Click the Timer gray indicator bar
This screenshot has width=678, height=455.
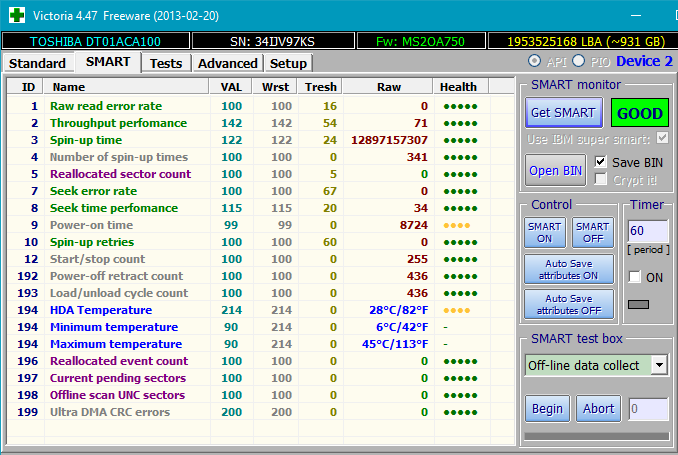(638, 304)
